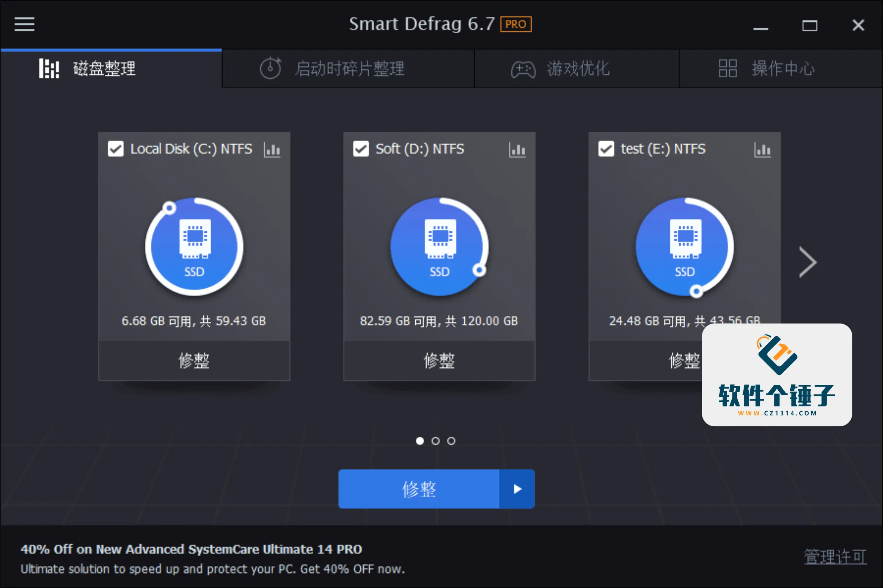The image size is (883, 588).
Task: Switch to 启动时碎片整理 tab
Action: (x=348, y=69)
